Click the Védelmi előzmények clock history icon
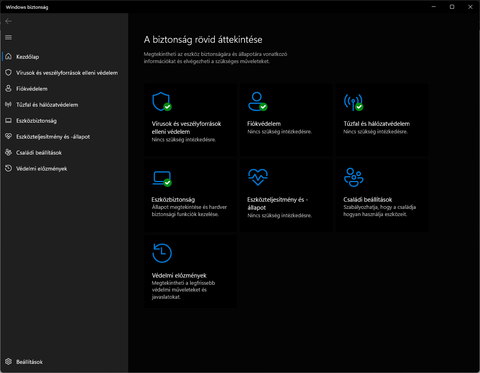Viewport: 480px width, 373px height. (162, 253)
